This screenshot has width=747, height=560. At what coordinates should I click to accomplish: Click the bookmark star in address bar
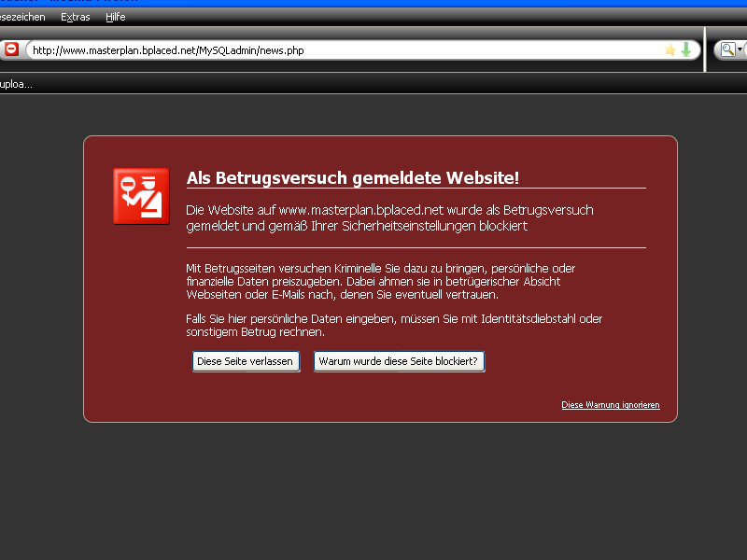[669, 50]
